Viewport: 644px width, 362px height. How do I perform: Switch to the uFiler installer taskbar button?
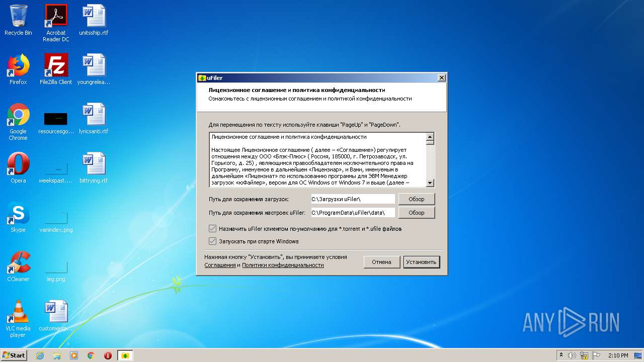[x=125, y=355]
